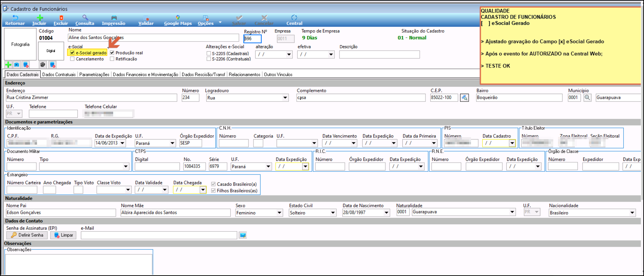Viewport: 644px width, 276px height.
Task: Click the Município lookup magnifier icon
Action: pos(587,97)
